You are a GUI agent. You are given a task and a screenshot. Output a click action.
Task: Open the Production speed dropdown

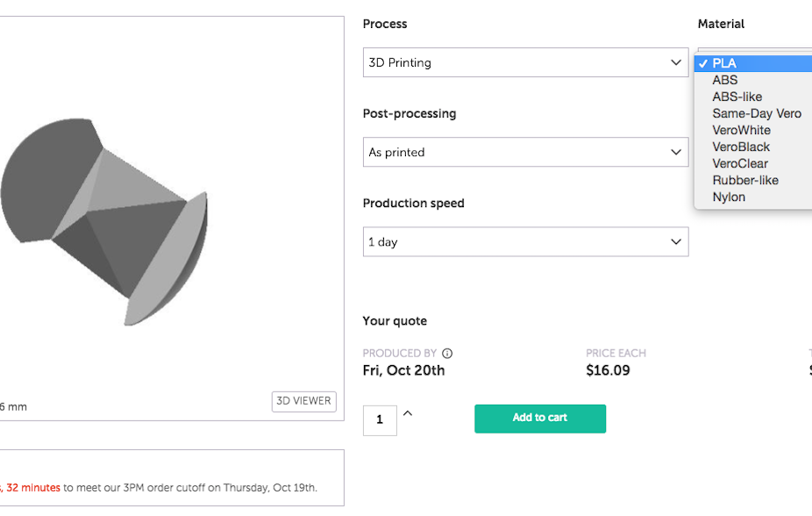click(x=525, y=241)
